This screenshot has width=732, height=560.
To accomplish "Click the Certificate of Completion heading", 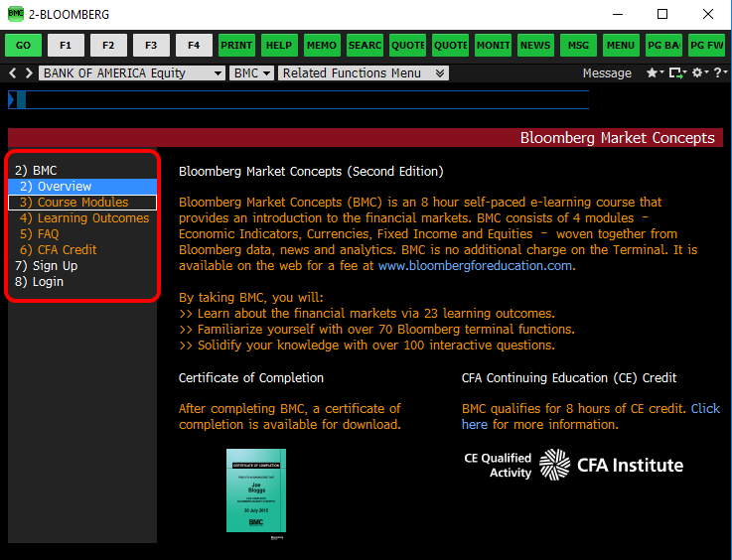I will click(x=251, y=377).
